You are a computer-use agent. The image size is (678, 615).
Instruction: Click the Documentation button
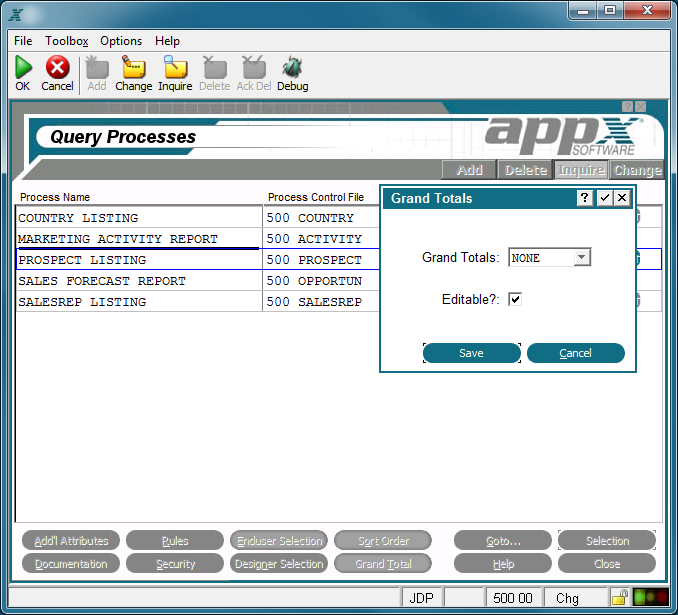(71, 564)
